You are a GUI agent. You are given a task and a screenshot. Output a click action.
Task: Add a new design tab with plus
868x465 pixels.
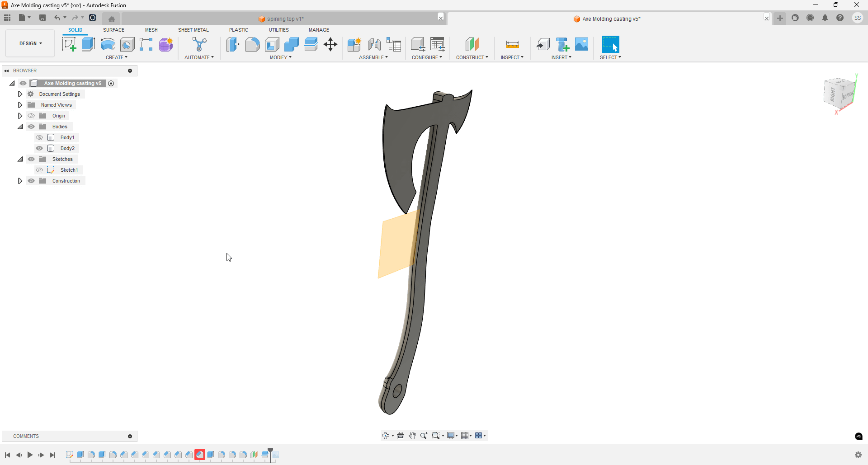(780, 19)
